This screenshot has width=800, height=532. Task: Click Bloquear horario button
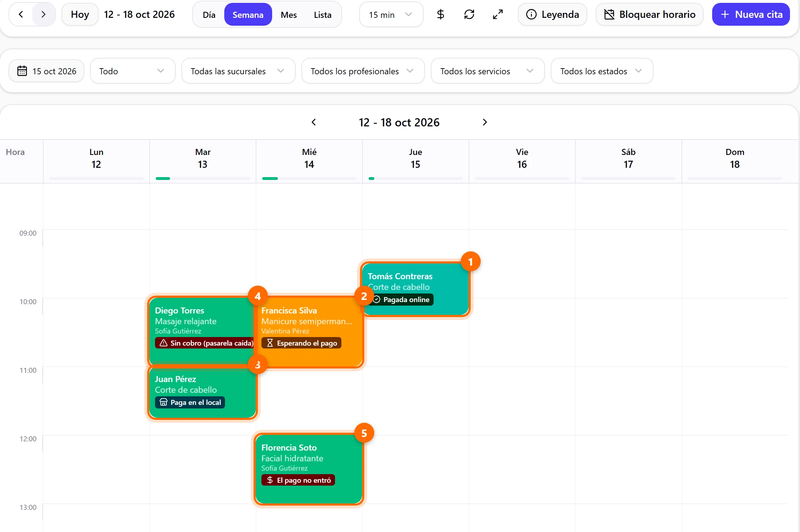coord(649,14)
